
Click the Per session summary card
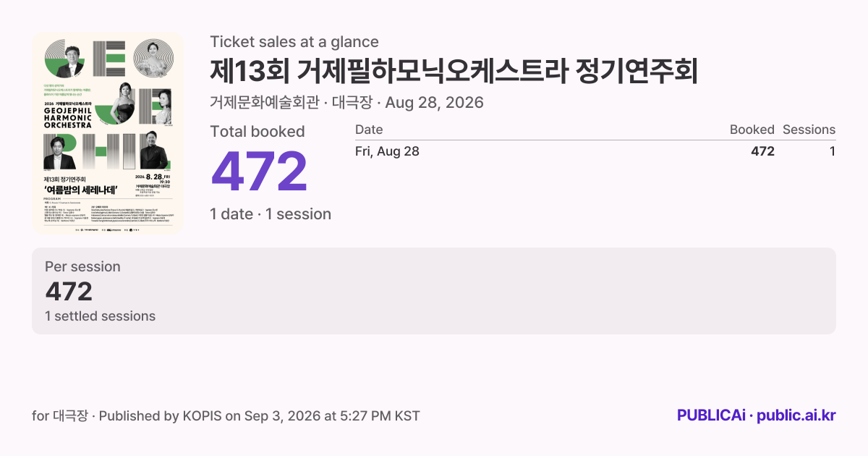point(434,291)
